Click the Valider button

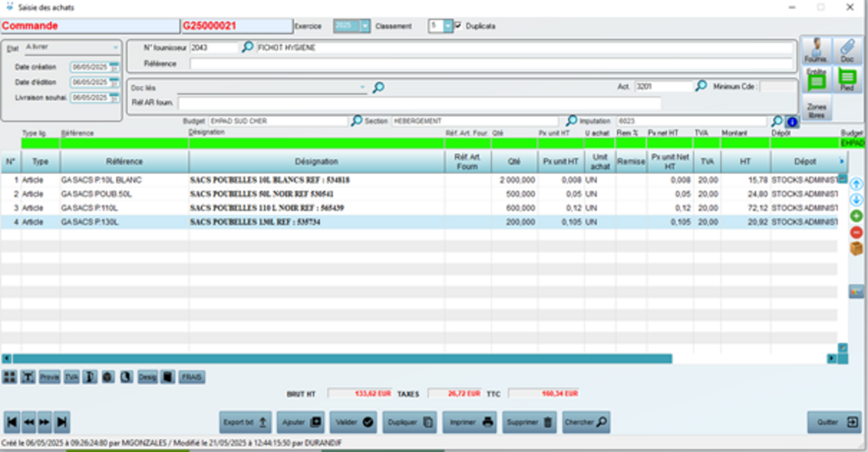[354, 422]
